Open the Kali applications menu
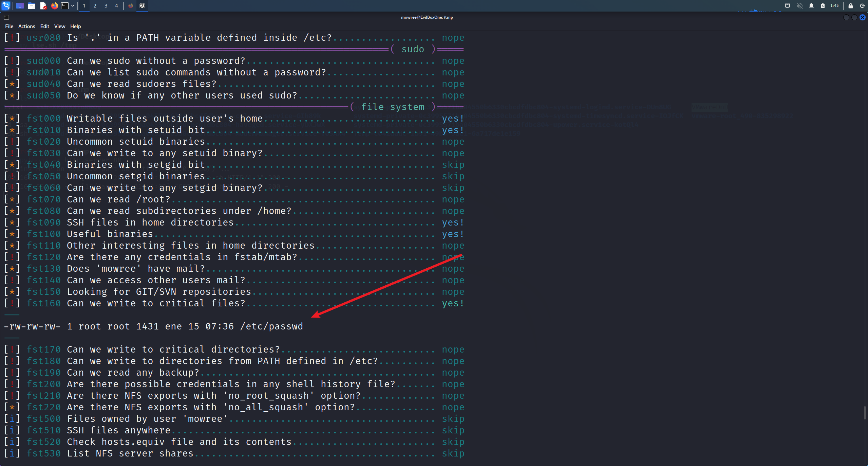This screenshot has height=466, width=868. pyautogui.click(x=6, y=5)
